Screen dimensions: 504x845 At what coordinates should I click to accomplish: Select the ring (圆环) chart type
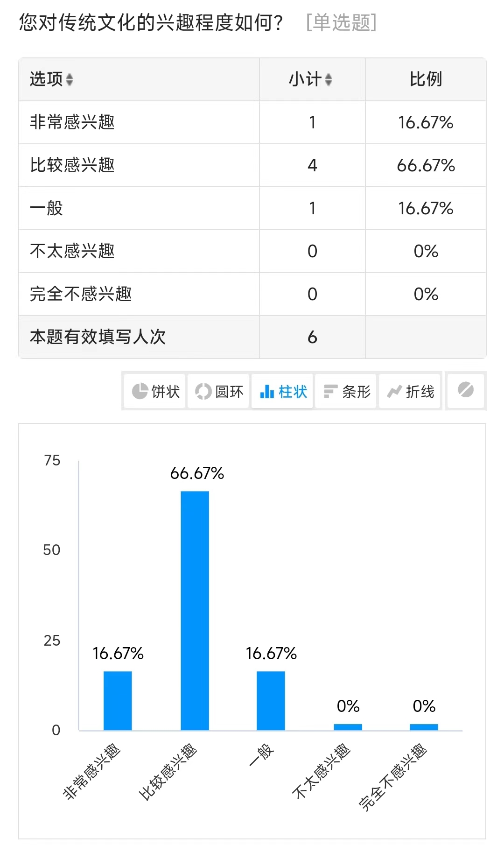[218, 391]
